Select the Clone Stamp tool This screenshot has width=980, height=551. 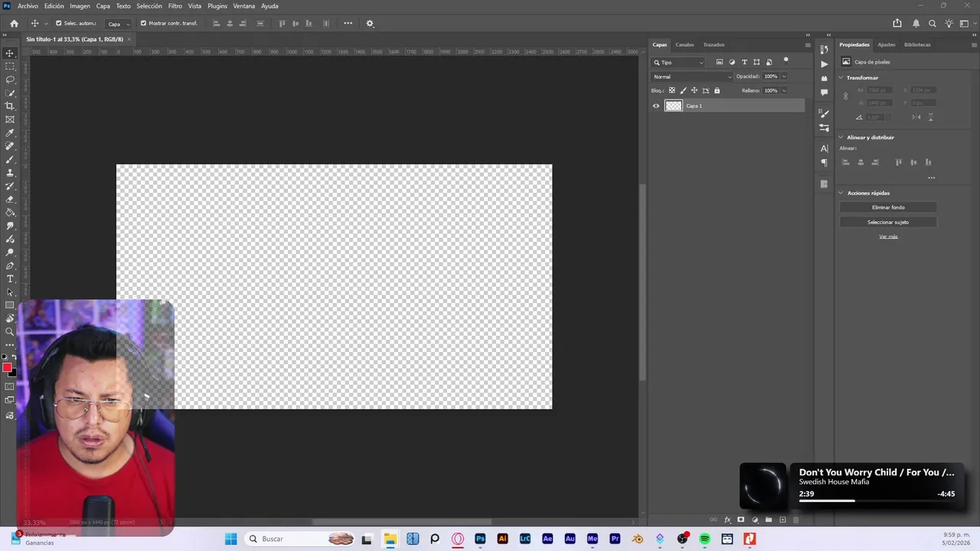coord(10,173)
